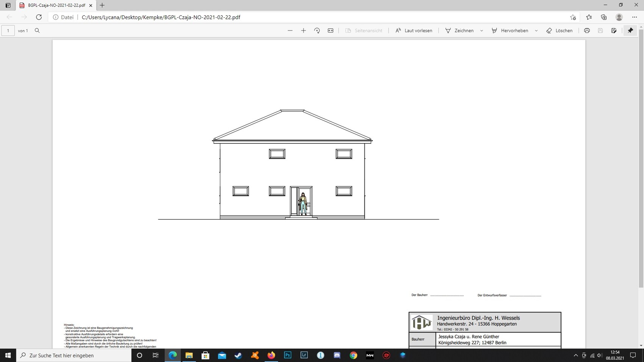
Task: Toggle the pin toolbar button
Action: (630, 31)
